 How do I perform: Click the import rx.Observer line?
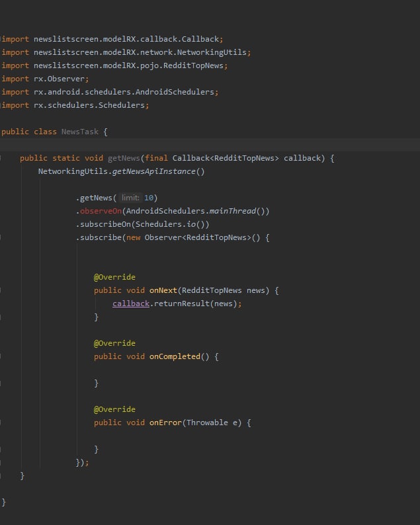45,79
